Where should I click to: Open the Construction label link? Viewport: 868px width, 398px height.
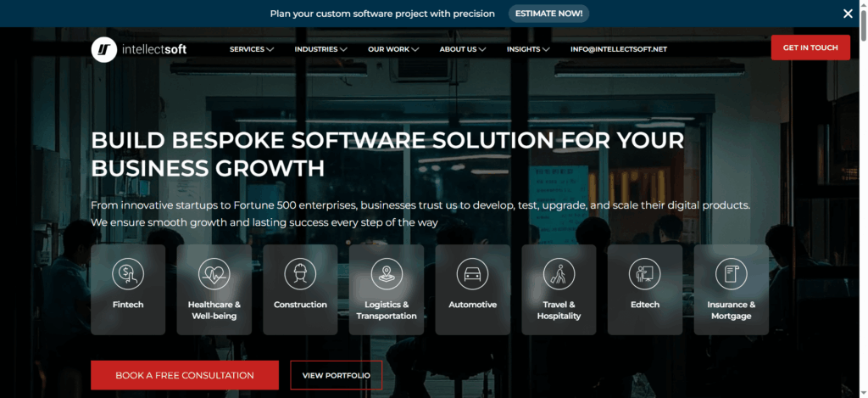(x=300, y=305)
